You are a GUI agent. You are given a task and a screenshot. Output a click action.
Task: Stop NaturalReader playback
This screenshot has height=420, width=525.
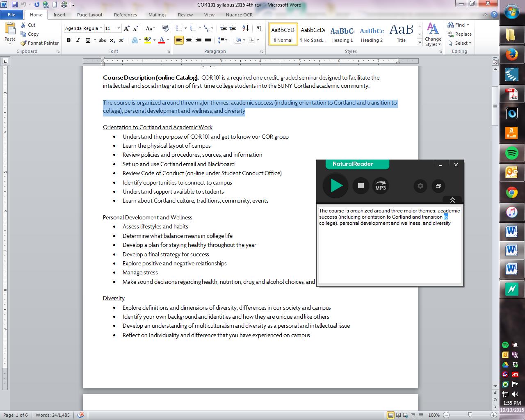point(361,186)
